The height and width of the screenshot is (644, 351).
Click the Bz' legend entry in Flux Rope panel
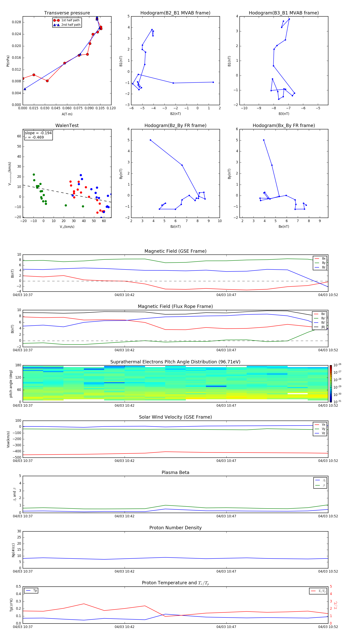[320, 323]
